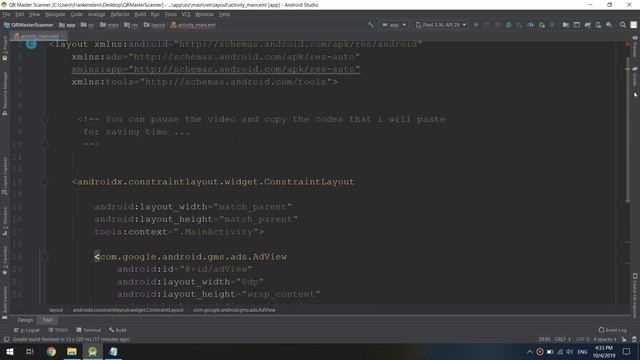Open the Window menu

(x=204, y=14)
